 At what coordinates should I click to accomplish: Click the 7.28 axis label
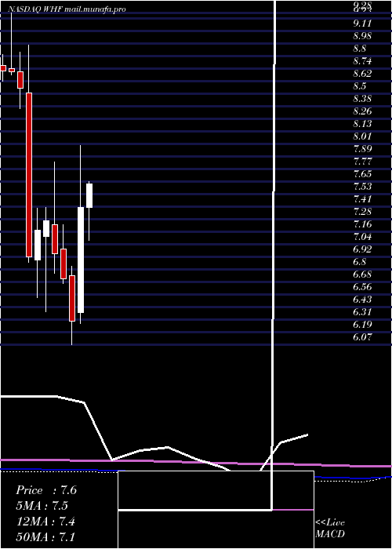coord(362,212)
